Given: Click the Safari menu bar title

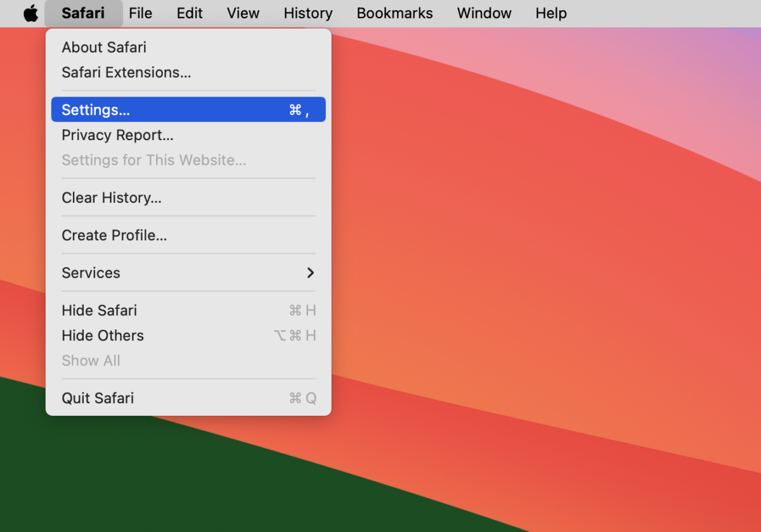Looking at the screenshot, I should click(83, 13).
